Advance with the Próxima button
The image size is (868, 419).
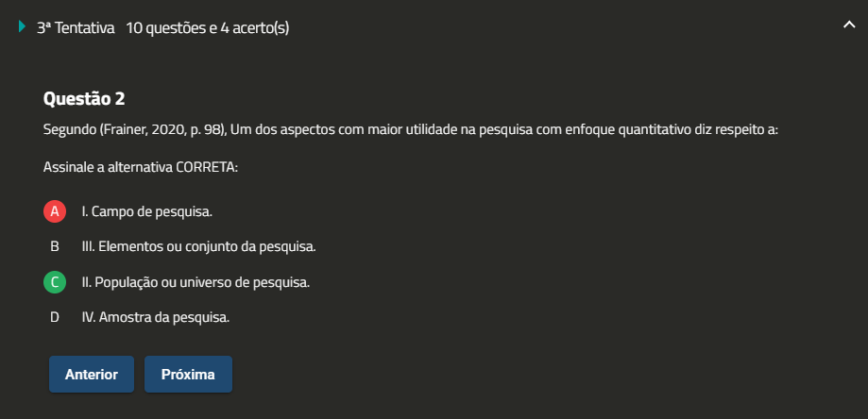188,375
